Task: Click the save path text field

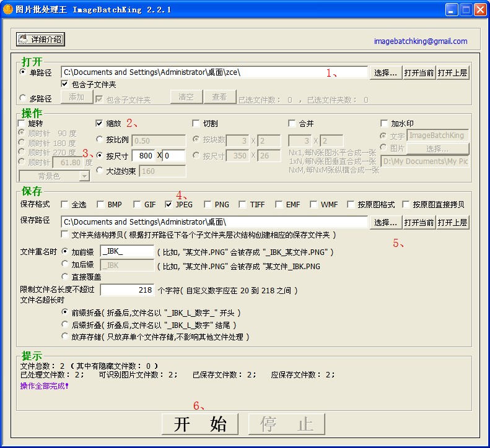Action: click(x=214, y=222)
